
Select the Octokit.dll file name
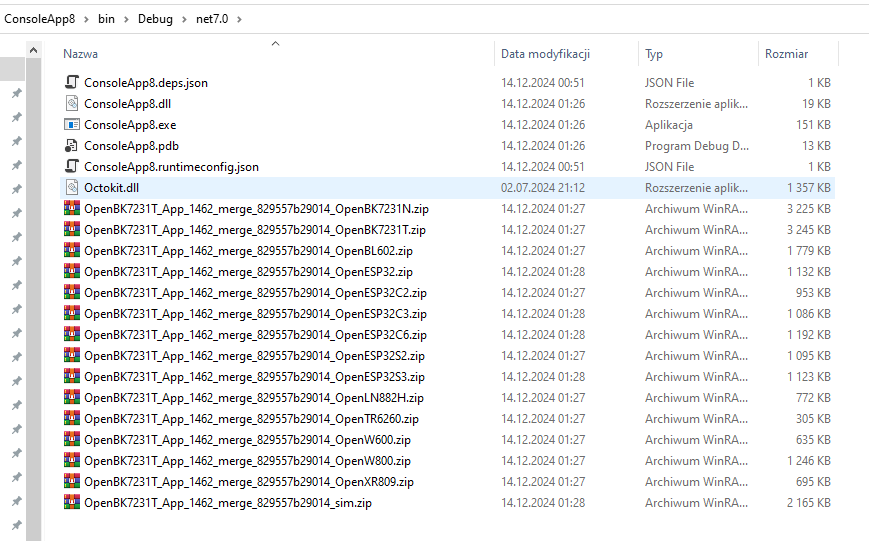tap(111, 188)
